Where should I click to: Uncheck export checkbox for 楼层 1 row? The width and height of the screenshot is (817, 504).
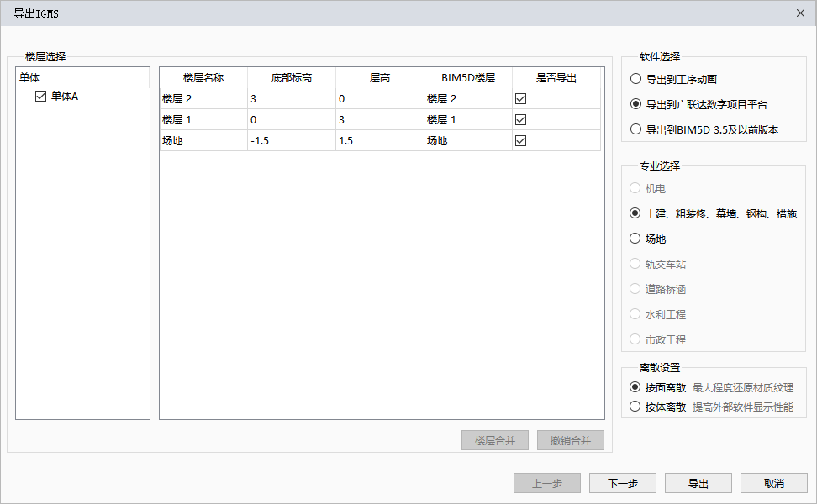pos(520,120)
